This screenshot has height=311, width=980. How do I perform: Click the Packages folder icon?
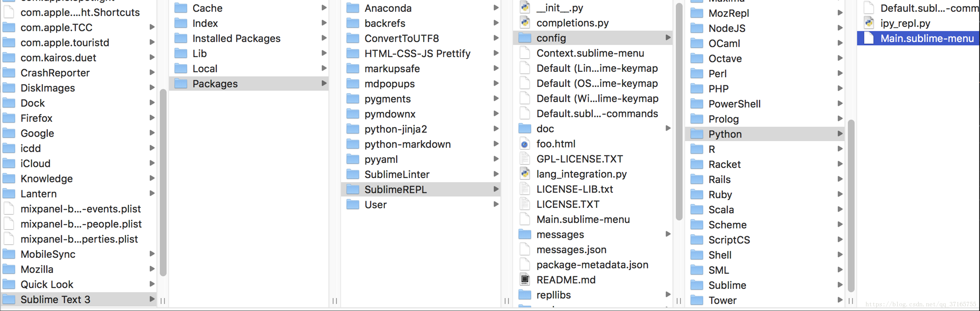pos(181,83)
